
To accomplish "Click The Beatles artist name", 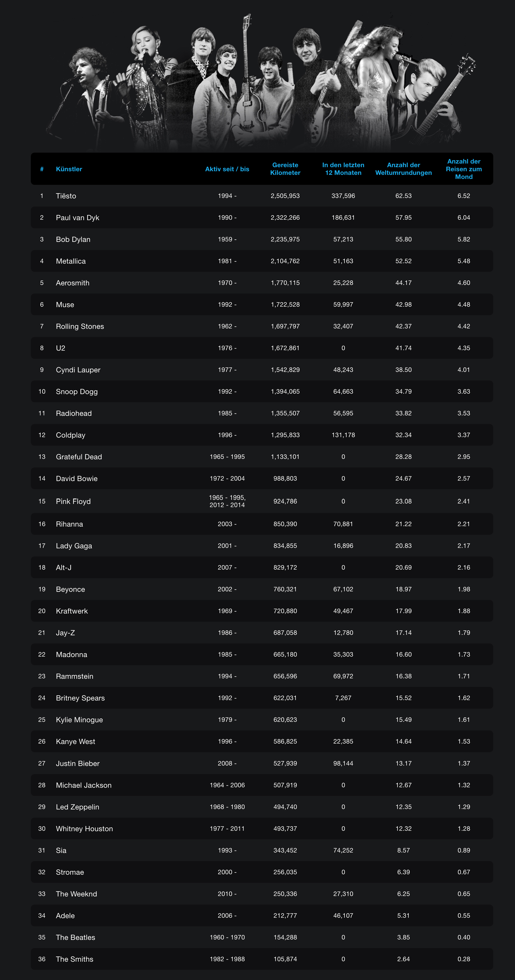I will [75, 937].
